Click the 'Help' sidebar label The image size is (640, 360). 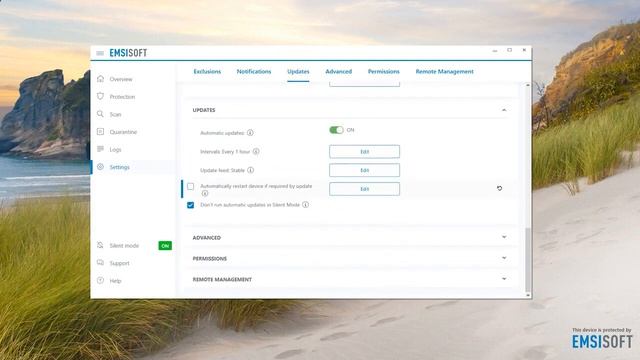click(115, 281)
